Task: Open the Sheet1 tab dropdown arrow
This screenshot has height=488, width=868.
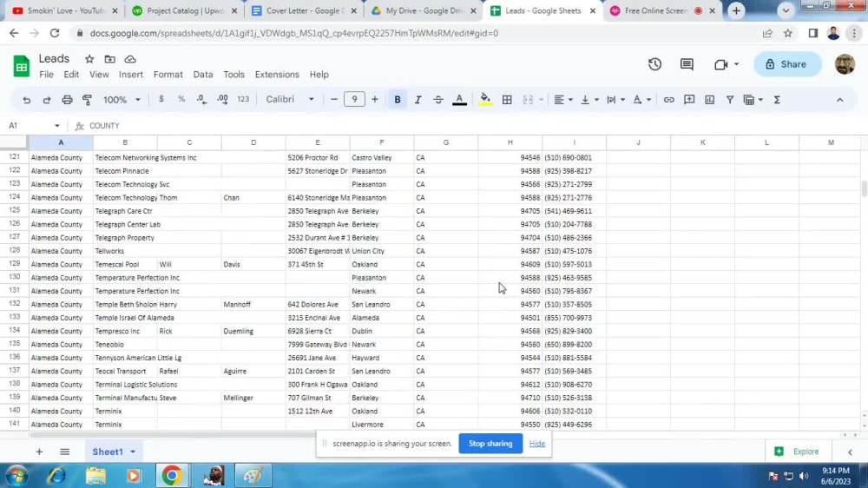Action: click(133, 452)
